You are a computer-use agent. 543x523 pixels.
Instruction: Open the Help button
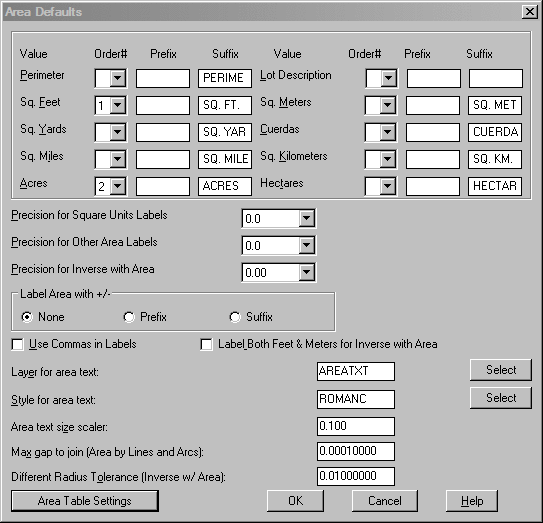click(x=472, y=501)
